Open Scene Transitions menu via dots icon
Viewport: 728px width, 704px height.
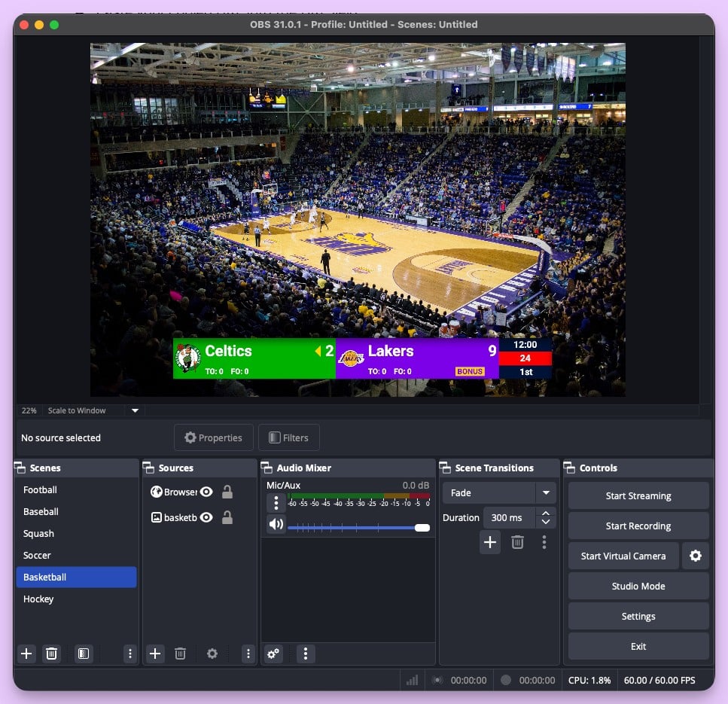tap(544, 541)
